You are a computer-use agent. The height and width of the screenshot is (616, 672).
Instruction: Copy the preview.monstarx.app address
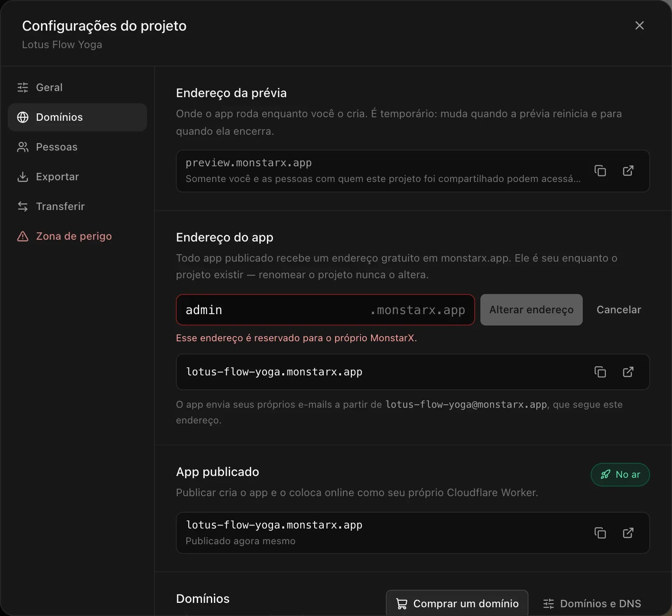(x=600, y=171)
